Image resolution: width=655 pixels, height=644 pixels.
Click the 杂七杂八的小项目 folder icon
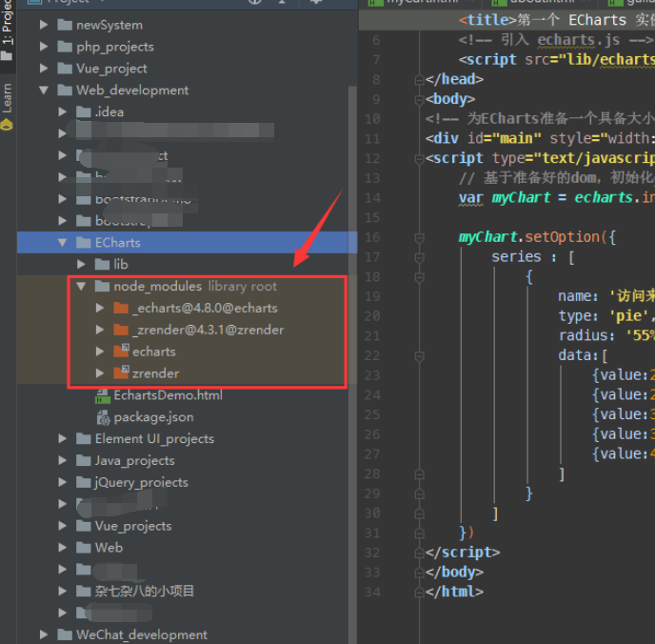[x=84, y=591]
